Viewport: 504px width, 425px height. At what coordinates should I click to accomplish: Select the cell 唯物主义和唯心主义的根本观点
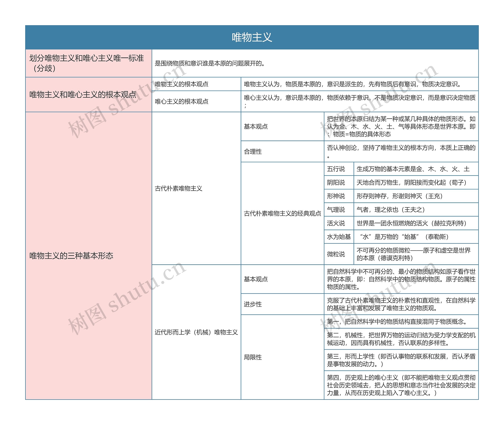[88, 94]
